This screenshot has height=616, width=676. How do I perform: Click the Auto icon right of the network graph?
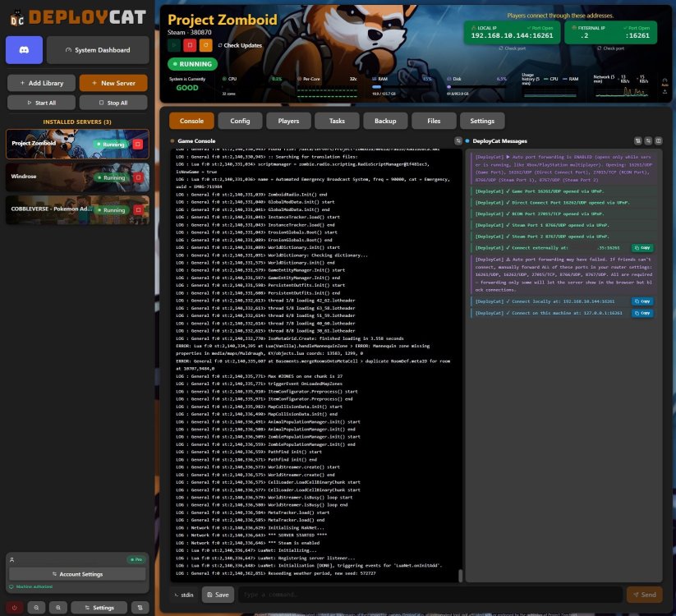665,82
